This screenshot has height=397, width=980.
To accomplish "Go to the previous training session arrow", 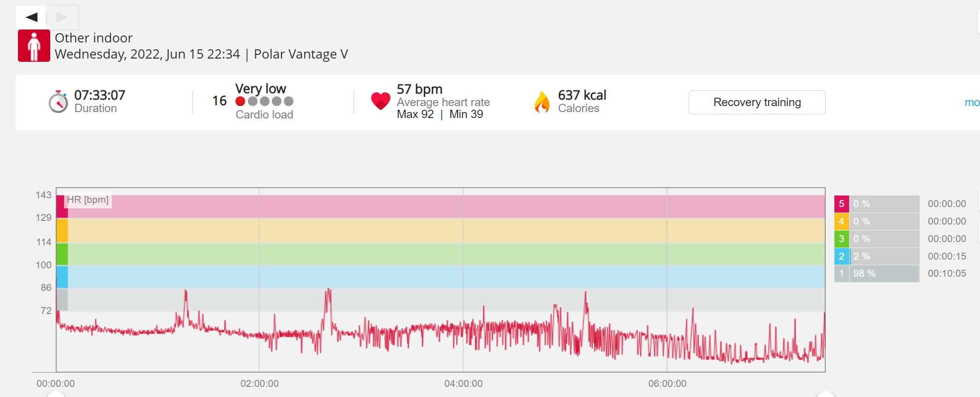I will [31, 18].
